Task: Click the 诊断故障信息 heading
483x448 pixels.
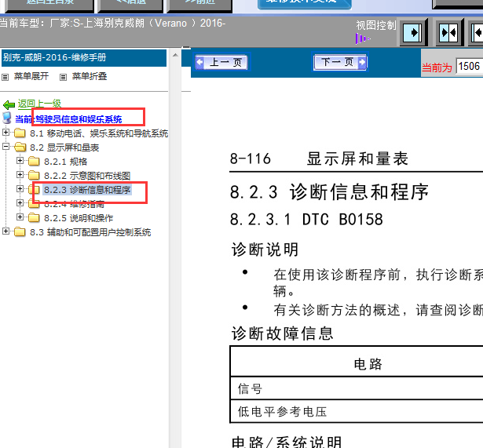Action: click(x=283, y=333)
